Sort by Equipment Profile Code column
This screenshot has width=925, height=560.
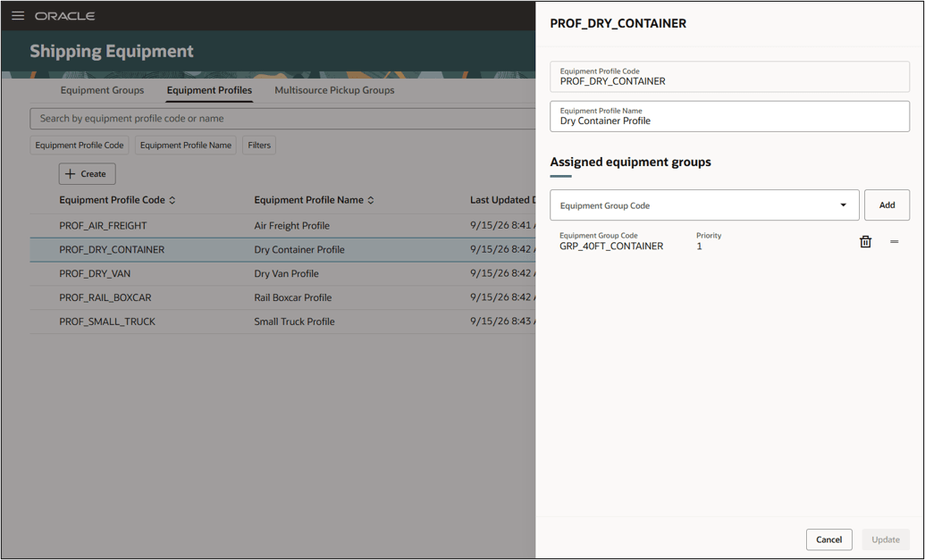[172, 200]
